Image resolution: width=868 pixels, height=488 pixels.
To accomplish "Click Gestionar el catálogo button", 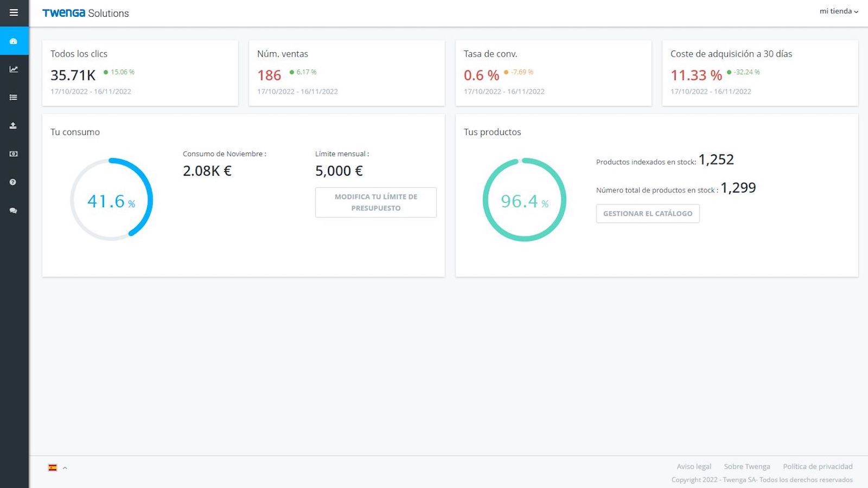I will (x=648, y=214).
